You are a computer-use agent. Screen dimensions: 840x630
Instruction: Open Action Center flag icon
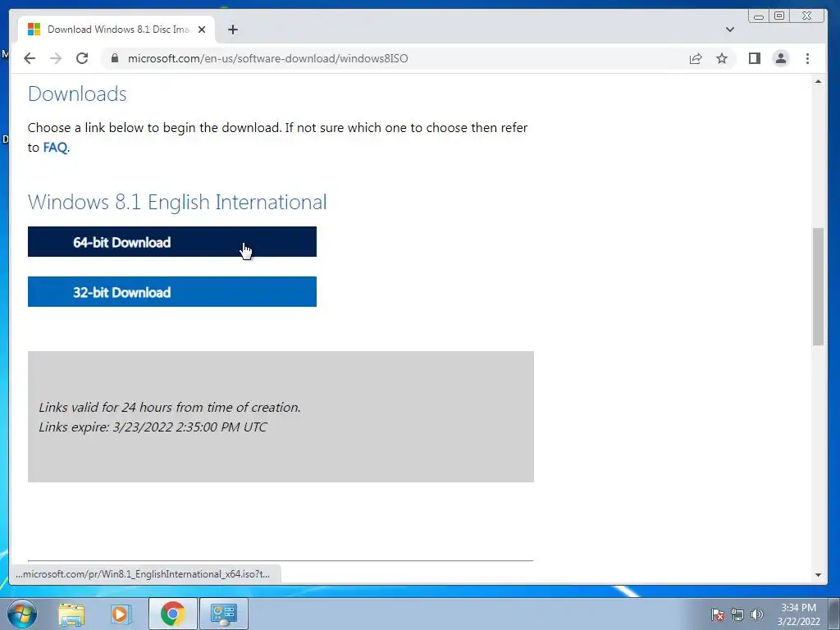tap(718, 614)
